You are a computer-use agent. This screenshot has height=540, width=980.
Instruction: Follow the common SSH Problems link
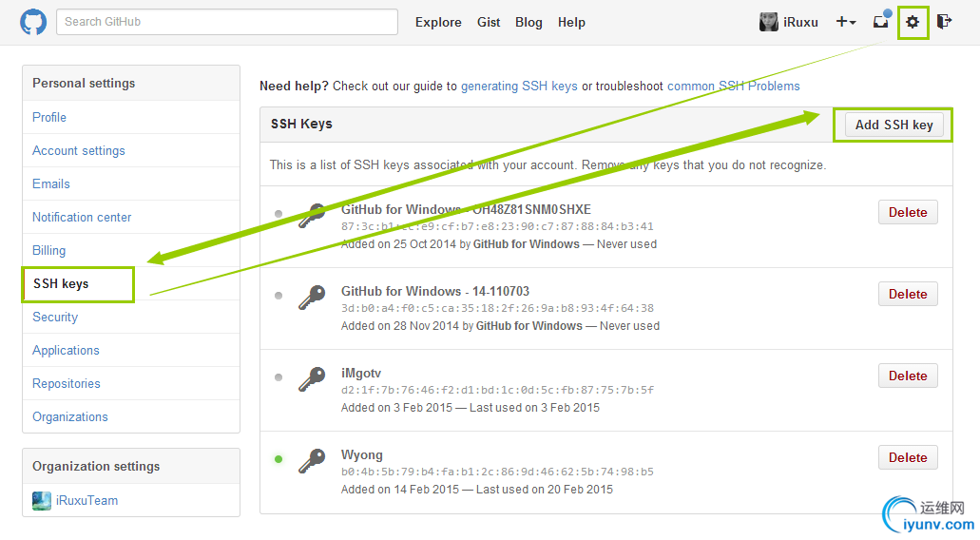733,87
